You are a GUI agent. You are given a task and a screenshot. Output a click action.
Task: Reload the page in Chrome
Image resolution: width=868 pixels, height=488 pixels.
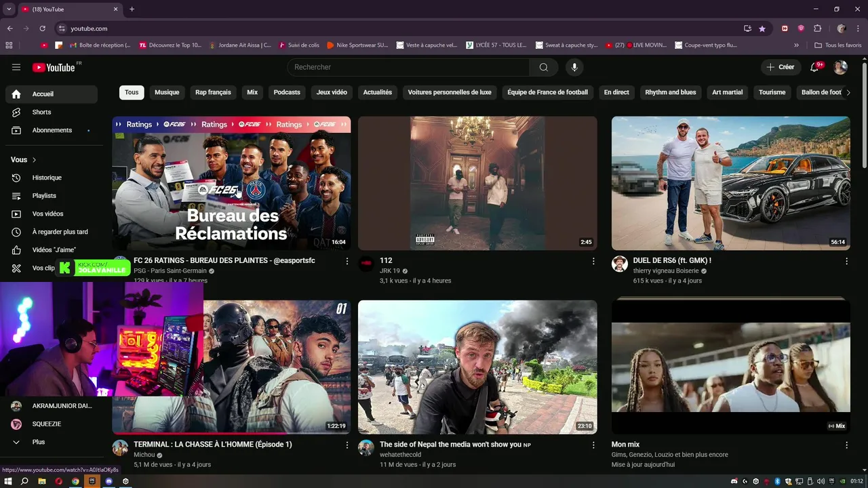[42, 28]
